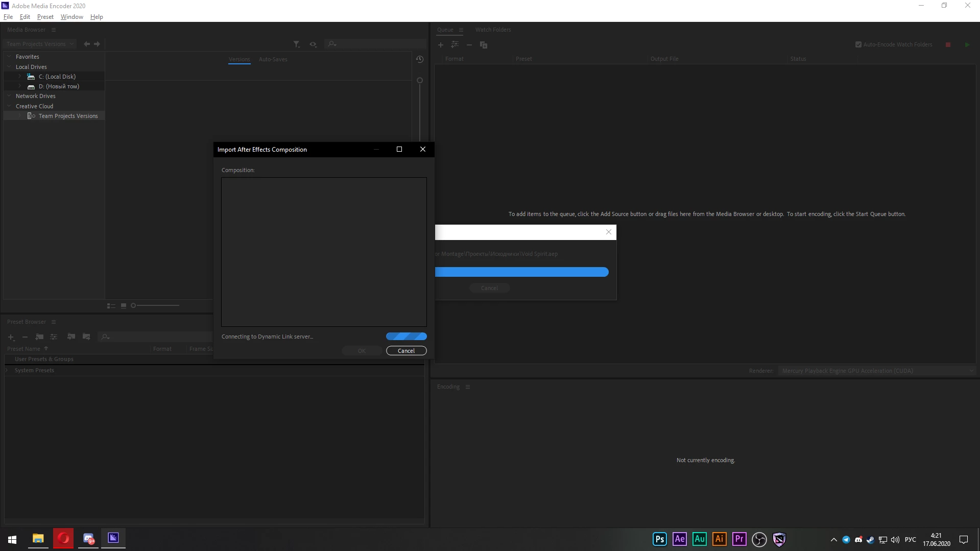Viewport: 980px width, 551px height.
Task: Click Create New Preset Group folder icon
Action: pos(39,337)
